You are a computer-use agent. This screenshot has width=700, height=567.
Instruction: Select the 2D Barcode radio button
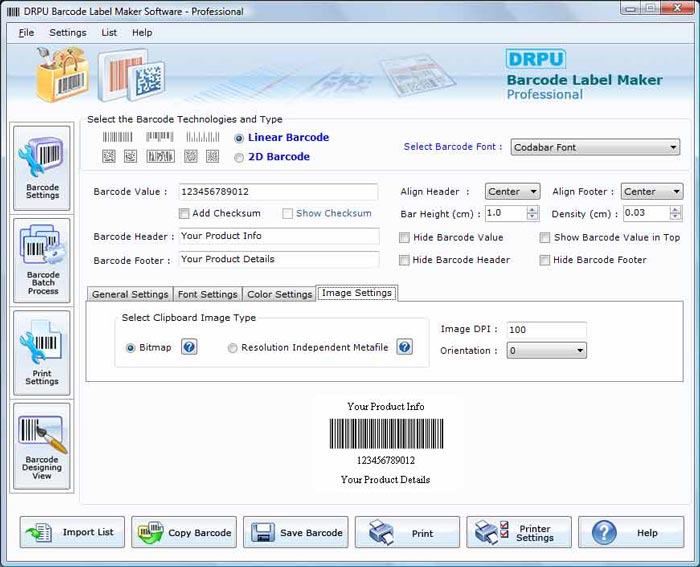point(239,157)
